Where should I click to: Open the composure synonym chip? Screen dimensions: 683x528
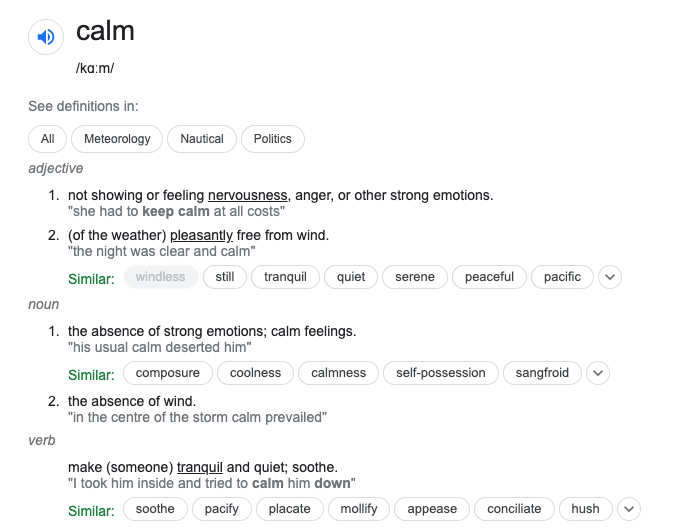[x=168, y=373]
